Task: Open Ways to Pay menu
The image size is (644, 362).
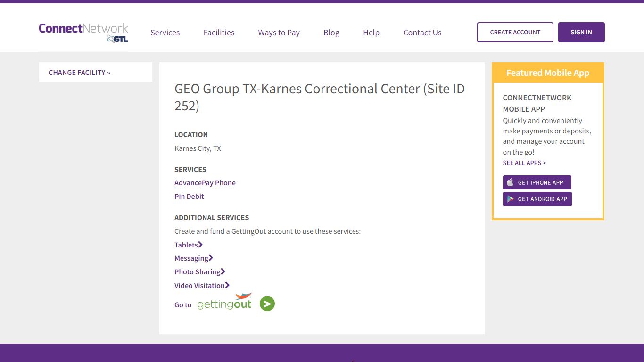Action: pyautogui.click(x=279, y=33)
